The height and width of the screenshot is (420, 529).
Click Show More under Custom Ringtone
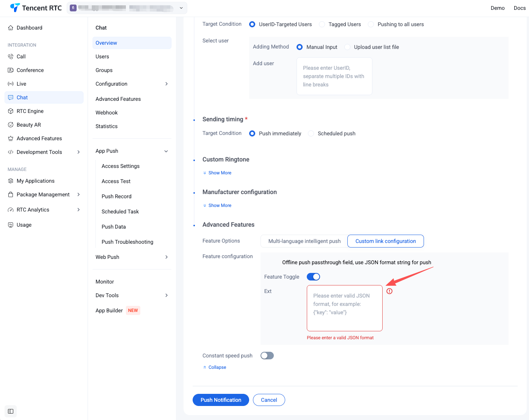[x=220, y=173]
